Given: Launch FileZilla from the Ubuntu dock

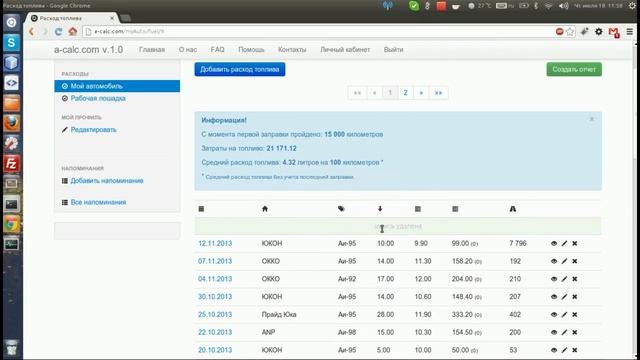Looking at the screenshot, I should coord(11,164).
